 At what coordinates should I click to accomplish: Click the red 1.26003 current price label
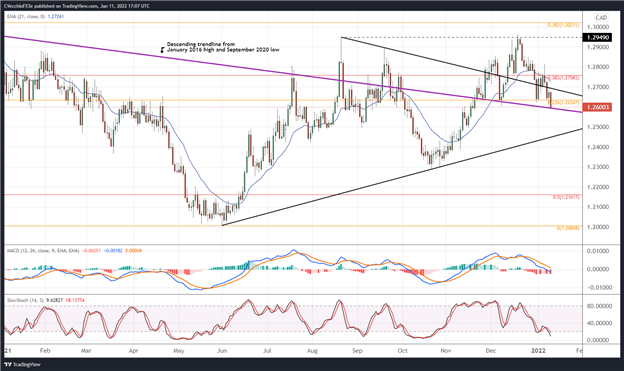coord(597,107)
